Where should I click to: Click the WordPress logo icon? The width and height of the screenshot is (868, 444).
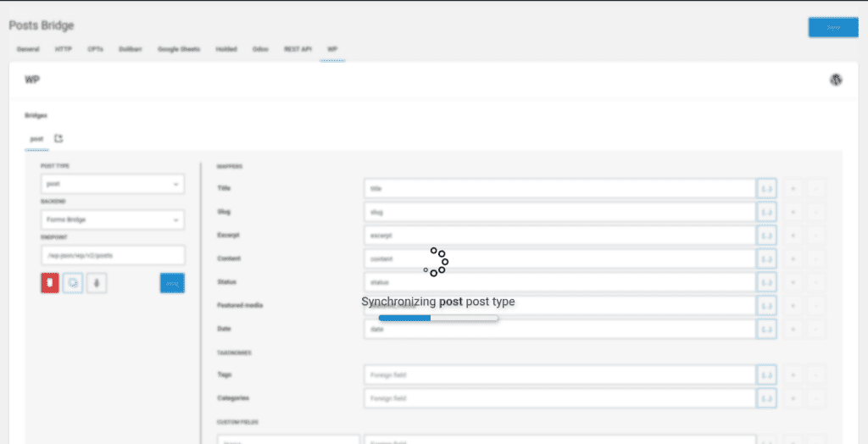coord(836,80)
